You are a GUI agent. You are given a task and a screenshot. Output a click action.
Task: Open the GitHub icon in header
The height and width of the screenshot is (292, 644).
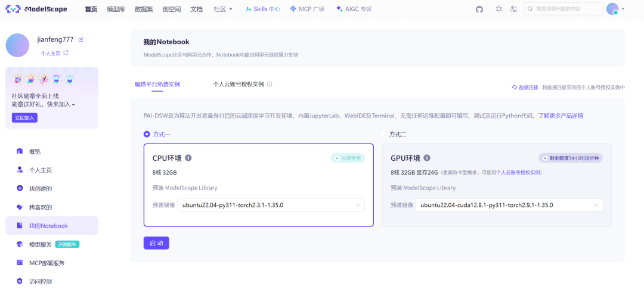point(479,9)
